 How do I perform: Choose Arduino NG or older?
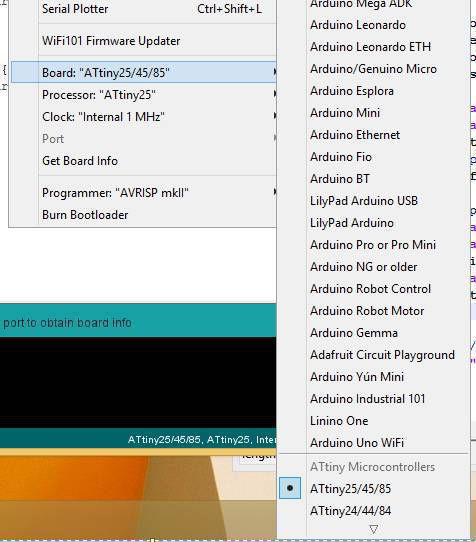click(373, 267)
